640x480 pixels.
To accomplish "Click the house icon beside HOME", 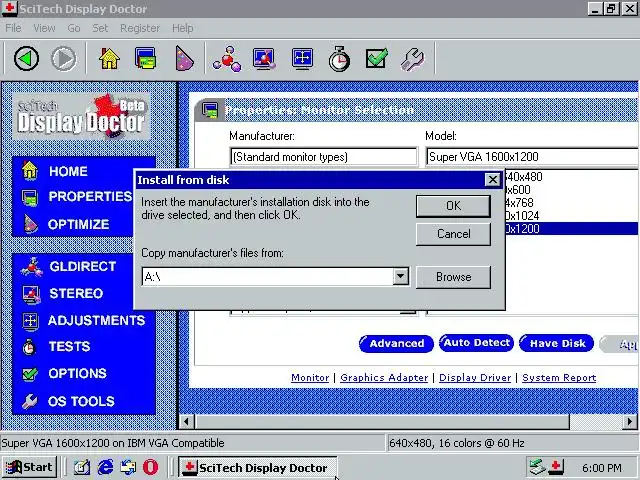I will 30,171.
